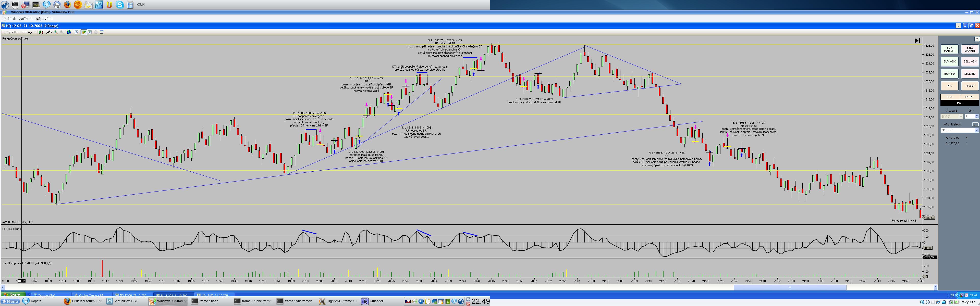The image size is (980, 306).
Task: Toggle the chart trader panel button
Action: (x=84, y=32)
